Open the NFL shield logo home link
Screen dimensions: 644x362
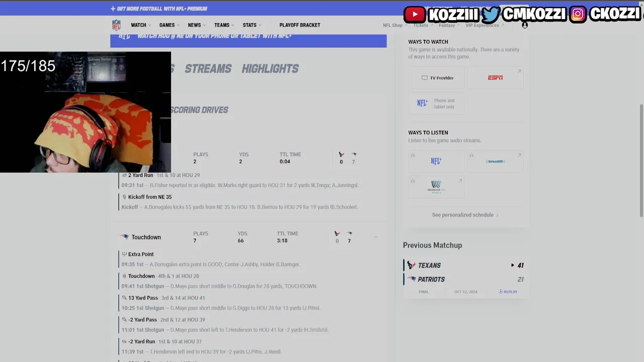point(116,25)
